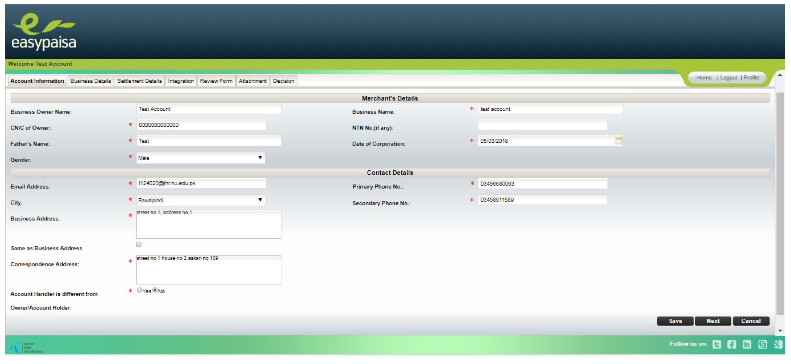
Task: Click the Business Owner Name field
Action: (x=209, y=109)
